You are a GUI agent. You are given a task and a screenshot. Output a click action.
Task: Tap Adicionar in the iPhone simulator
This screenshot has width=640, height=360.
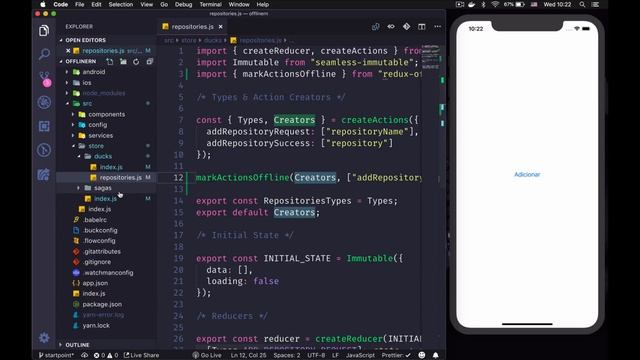coord(527,174)
